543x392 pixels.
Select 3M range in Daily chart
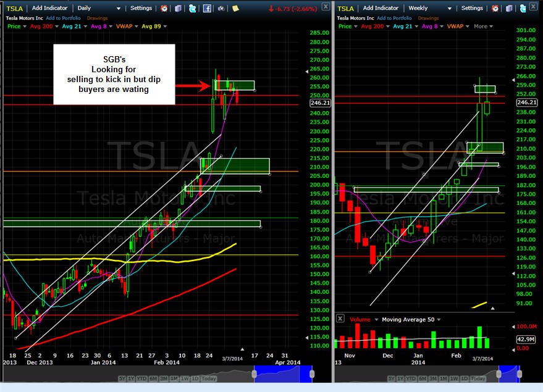pyautogui.click(x=164, y=378)
